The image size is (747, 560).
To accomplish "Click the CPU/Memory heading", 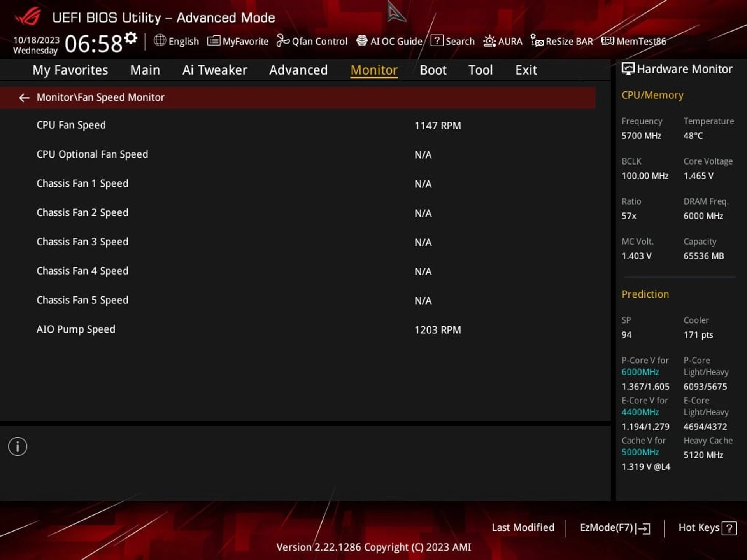I will click(x=652, y=95).
